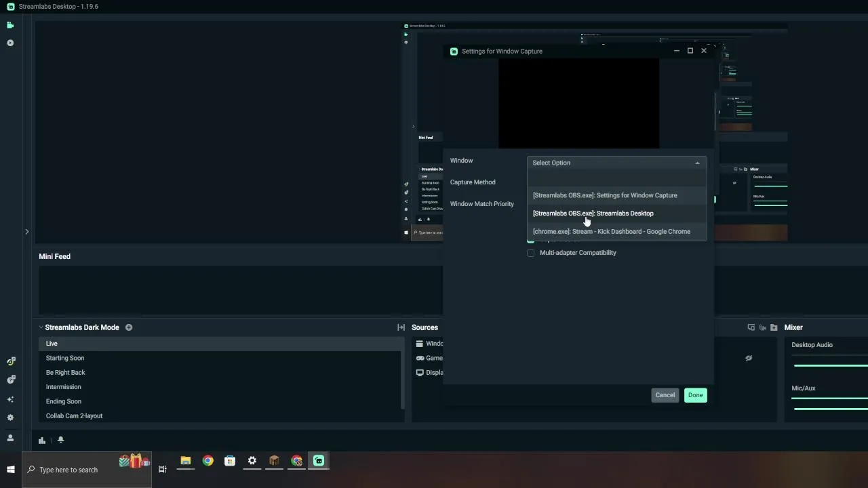Open the second Chrome profile icon on taskbar

tap(296, 461)
